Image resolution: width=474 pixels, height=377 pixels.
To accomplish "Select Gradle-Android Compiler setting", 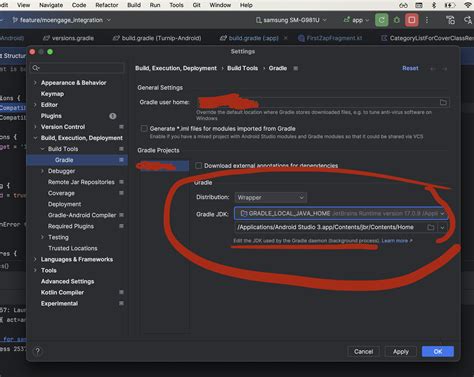I will 82,215.
